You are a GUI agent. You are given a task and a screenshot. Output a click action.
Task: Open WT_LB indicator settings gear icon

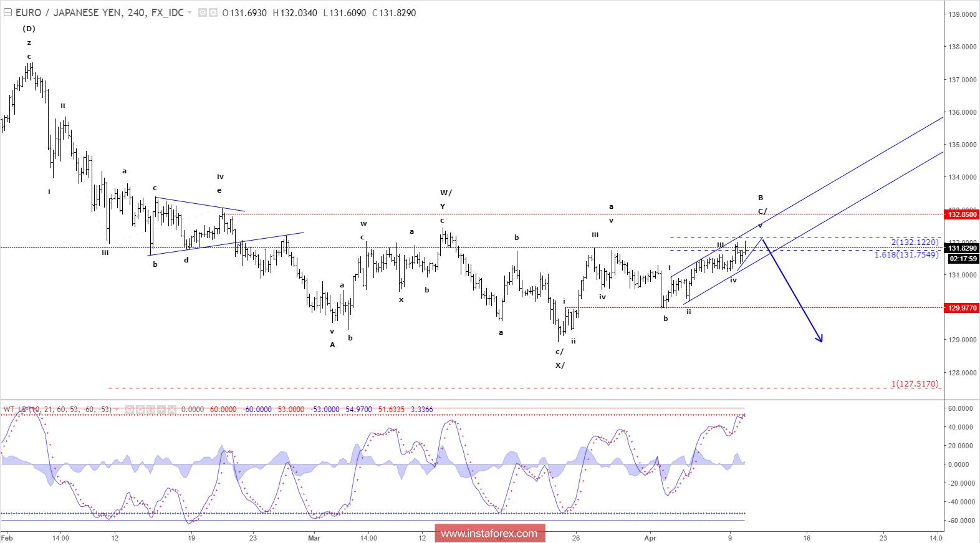coord(140,410)
